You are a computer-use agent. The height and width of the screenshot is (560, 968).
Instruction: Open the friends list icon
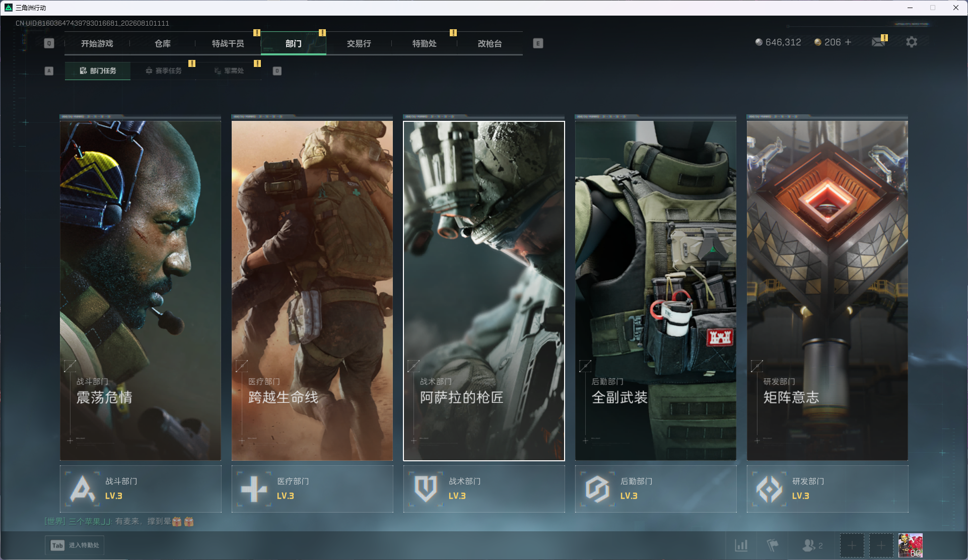click(x=812, y=545)
